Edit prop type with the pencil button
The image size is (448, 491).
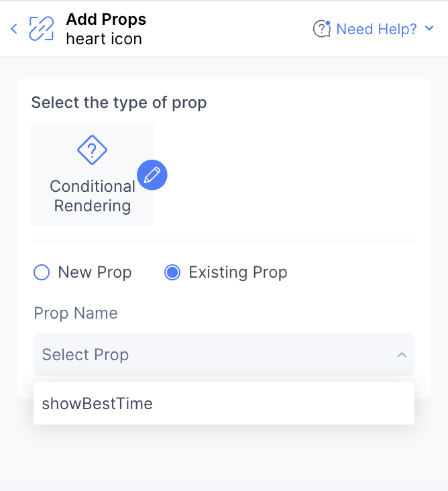(152, 174)
